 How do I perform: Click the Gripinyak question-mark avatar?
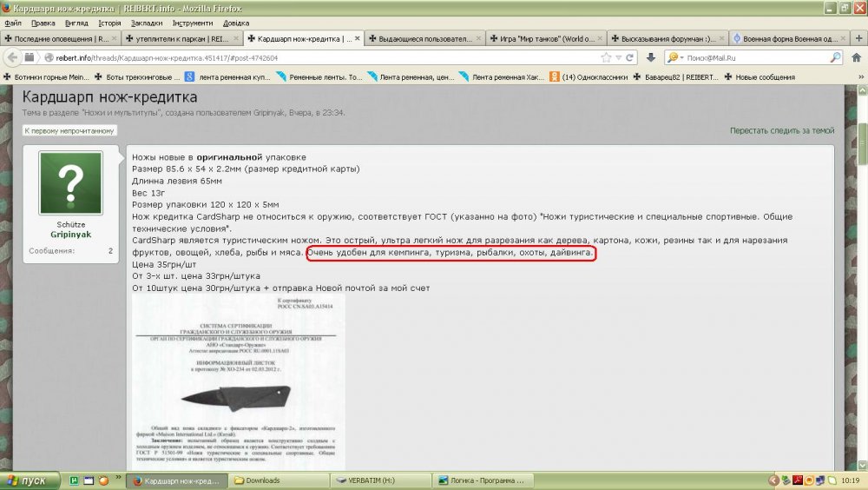pos(71,183)
